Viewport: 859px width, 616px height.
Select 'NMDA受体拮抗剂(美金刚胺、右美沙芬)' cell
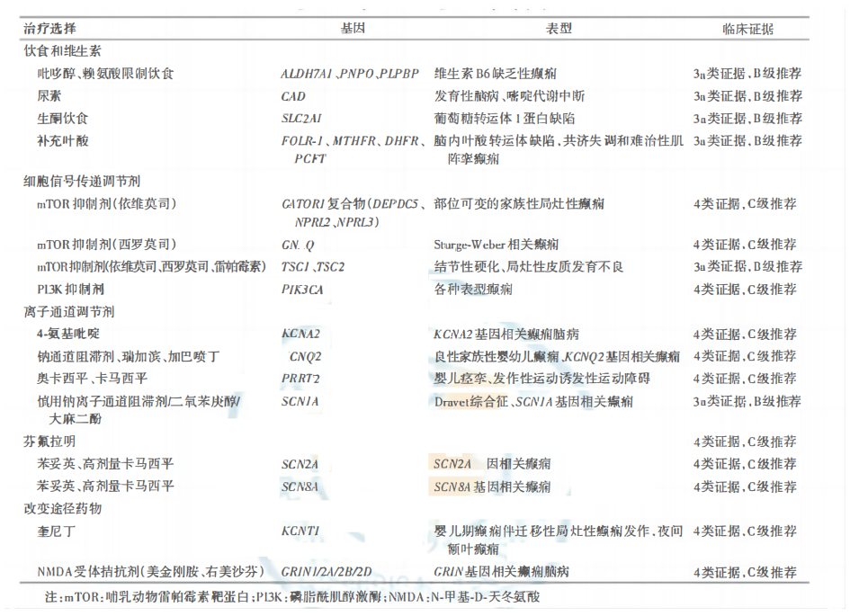[150, 572]
